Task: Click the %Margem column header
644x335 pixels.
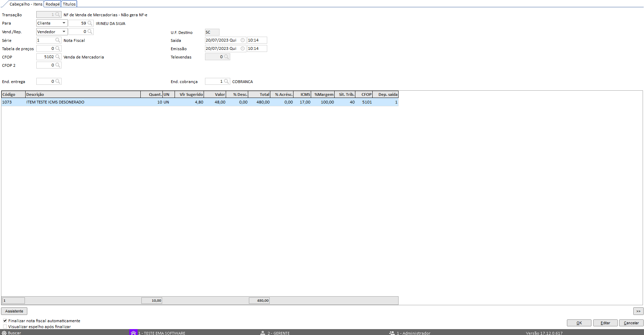Action: tap(323, 94)
